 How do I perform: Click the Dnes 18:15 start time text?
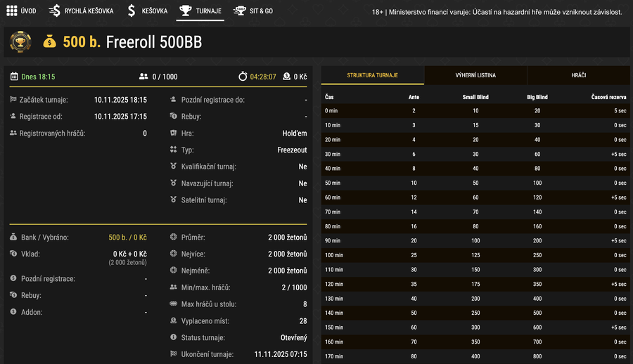coord(38,77)
